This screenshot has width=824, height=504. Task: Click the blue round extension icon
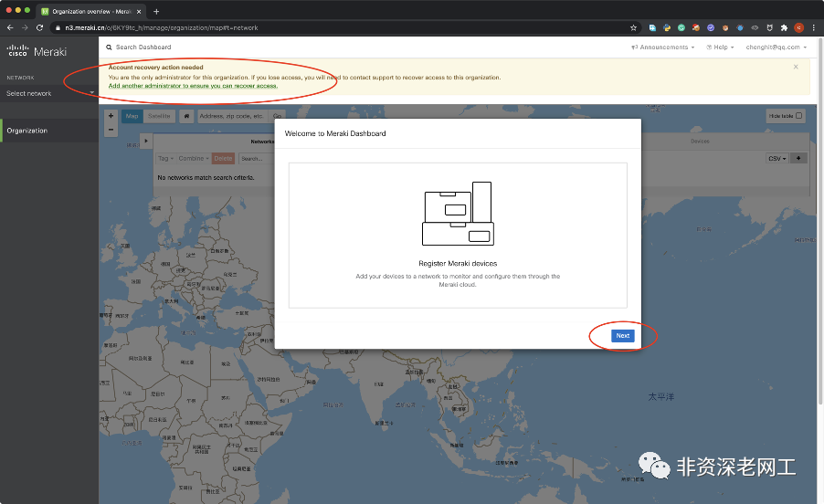coord(740,27)
